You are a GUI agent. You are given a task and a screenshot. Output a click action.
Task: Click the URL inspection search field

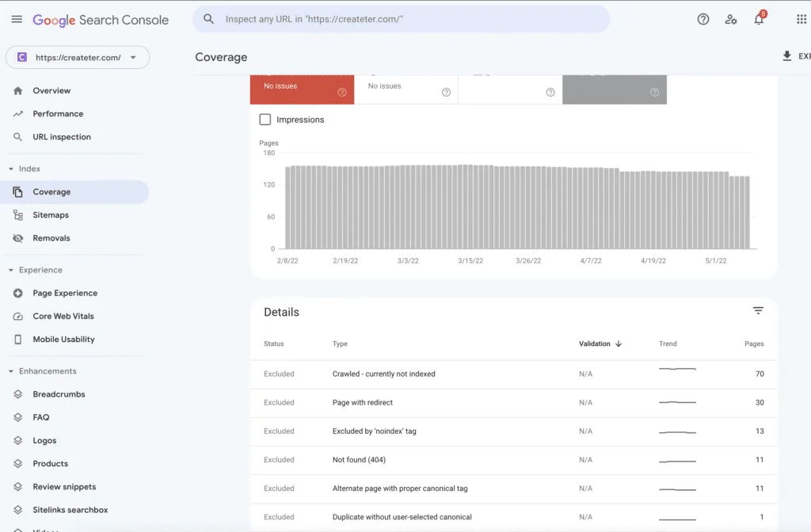401,19
